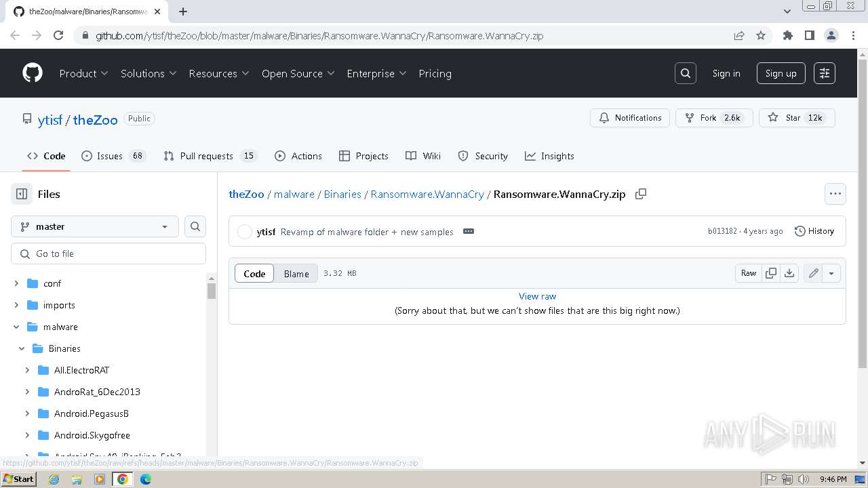Image resolution: width=868 pixels, height=488 pixels.
Task: Open the Insights tab
Action: point(549,156)
